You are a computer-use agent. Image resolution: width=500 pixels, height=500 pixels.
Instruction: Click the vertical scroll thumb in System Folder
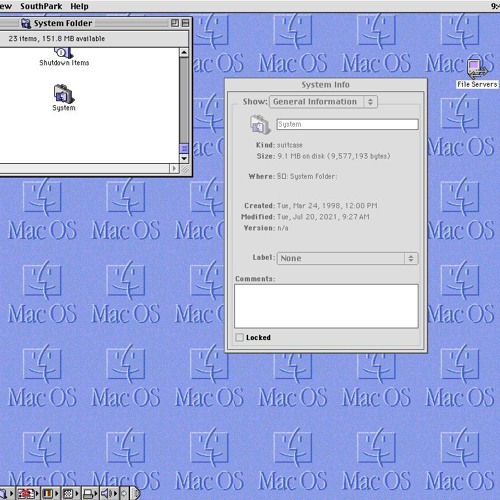pyautogui.click(x=184, y=148)
